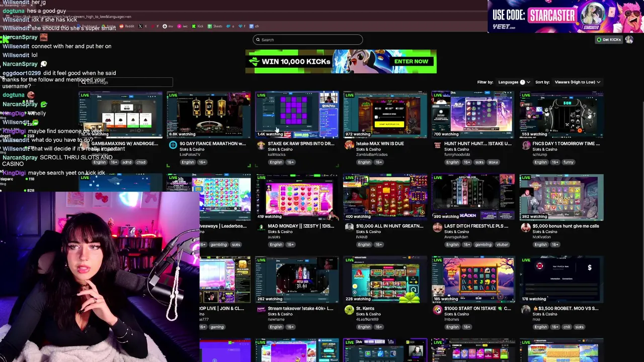Image resolution: width=644 pixels, height=362 pixels.
Task: Open the Viewers (High to Low) sort dropdown
Action: tap(578, 82)
